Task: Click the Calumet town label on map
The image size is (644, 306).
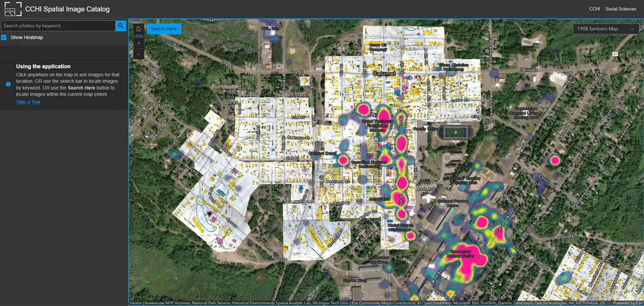Action: pyautogui.click(x=383, y=73)
